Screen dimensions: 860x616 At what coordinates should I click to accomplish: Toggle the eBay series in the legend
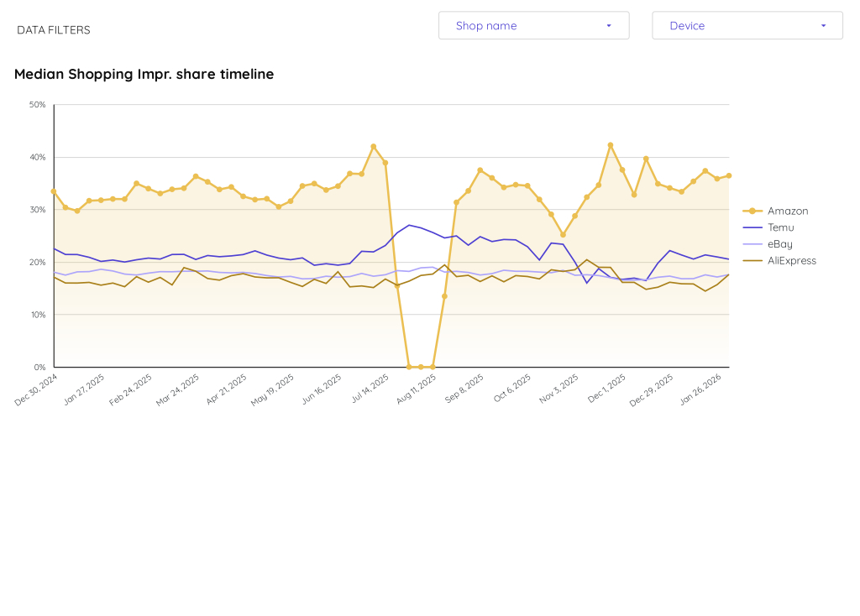coord(780,244)
